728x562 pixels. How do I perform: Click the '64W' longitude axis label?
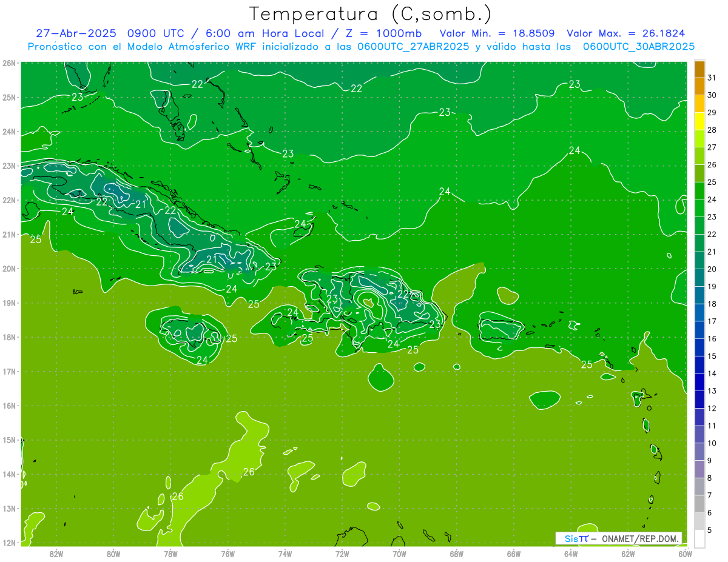571,554
